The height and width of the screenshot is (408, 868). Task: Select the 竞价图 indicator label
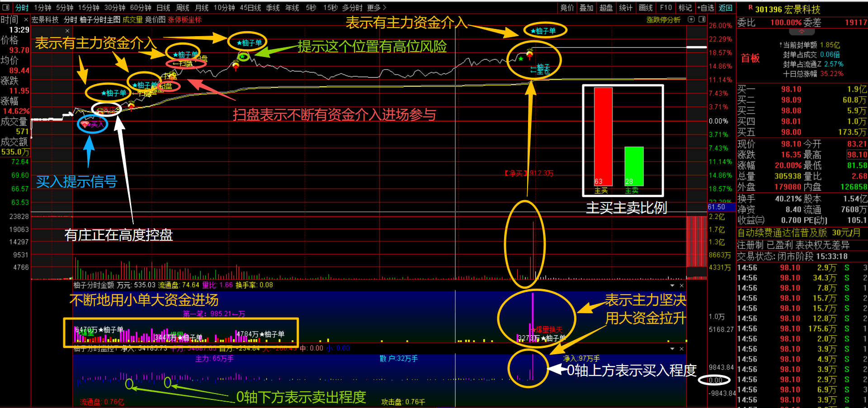click(x=155, y=20)
